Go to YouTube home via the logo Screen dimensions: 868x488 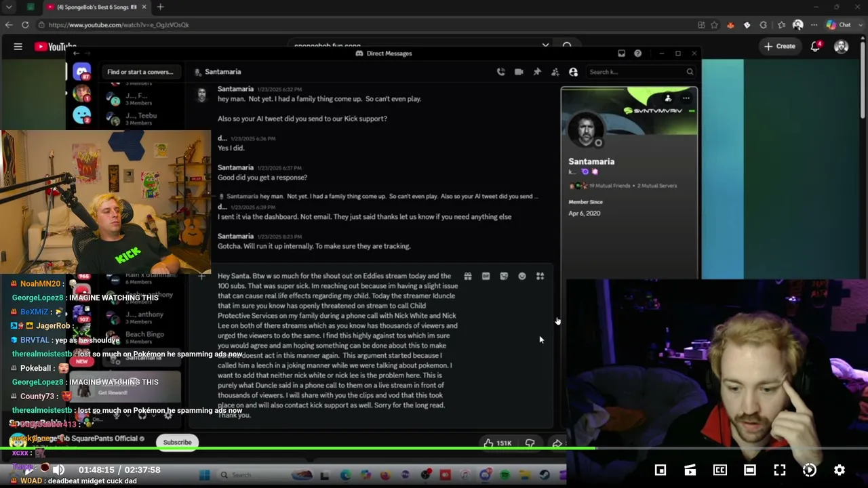[56, 47]
